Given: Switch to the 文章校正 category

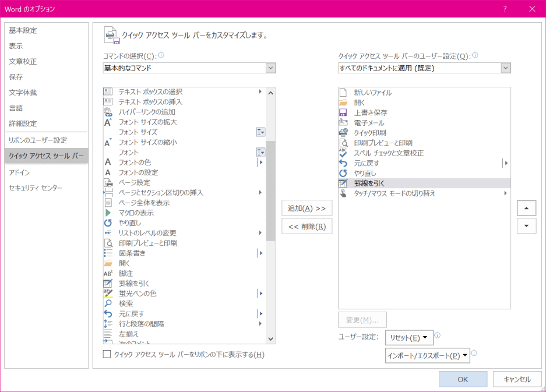Looking at the screenshot, I should [23, 62].
